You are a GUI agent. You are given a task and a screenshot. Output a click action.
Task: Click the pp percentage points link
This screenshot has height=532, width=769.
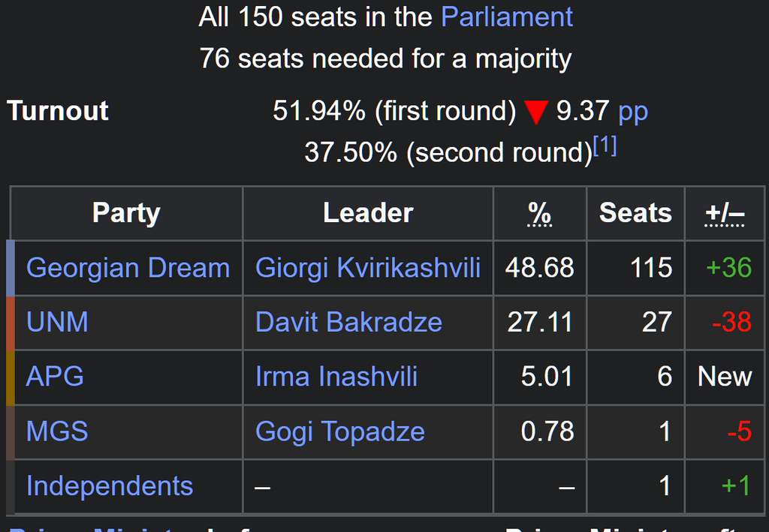pos(633,111)
